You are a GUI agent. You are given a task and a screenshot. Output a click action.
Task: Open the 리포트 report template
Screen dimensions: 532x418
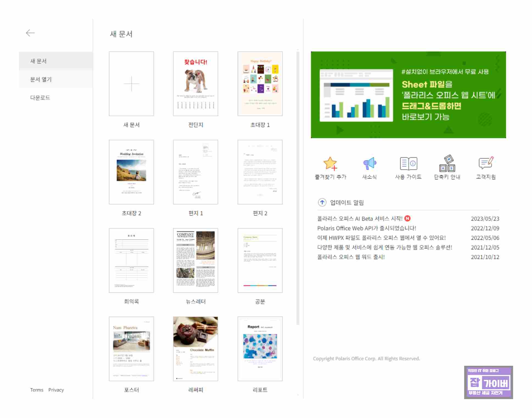[x=260, y=349]
